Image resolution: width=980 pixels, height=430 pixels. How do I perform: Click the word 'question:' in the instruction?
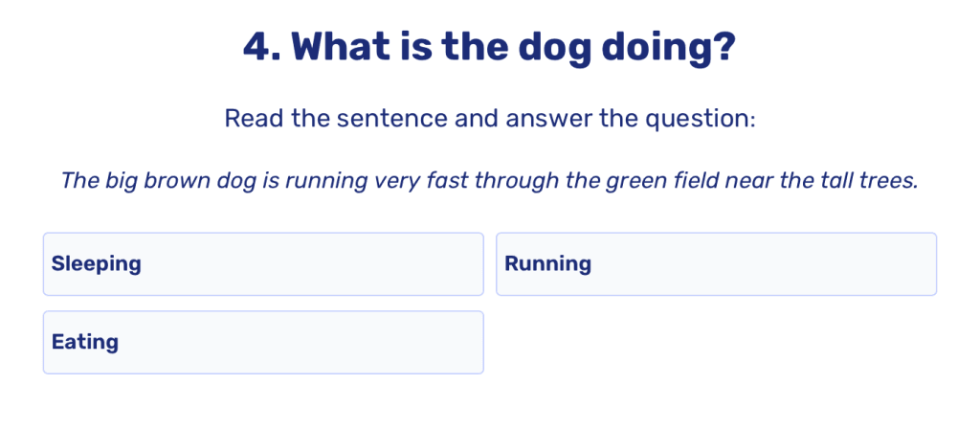[x=707, y=119]
